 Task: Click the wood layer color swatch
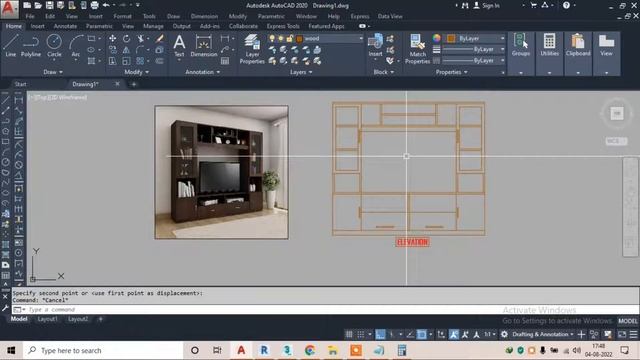[300, 39]
